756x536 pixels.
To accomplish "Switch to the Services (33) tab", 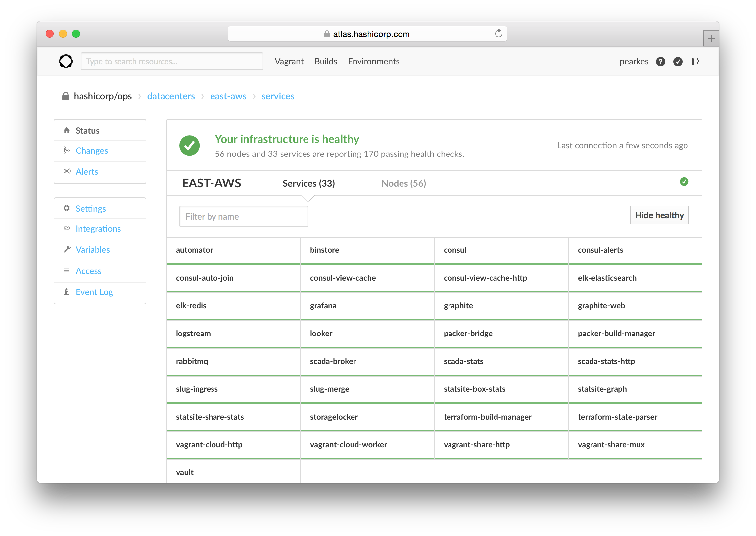I will (308, 183).
